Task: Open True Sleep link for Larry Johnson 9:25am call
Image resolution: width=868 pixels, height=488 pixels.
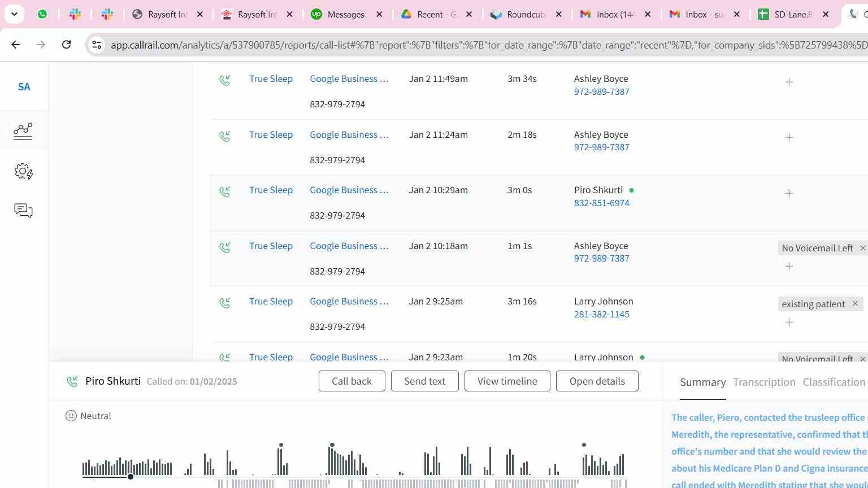Action: (271, 302)
